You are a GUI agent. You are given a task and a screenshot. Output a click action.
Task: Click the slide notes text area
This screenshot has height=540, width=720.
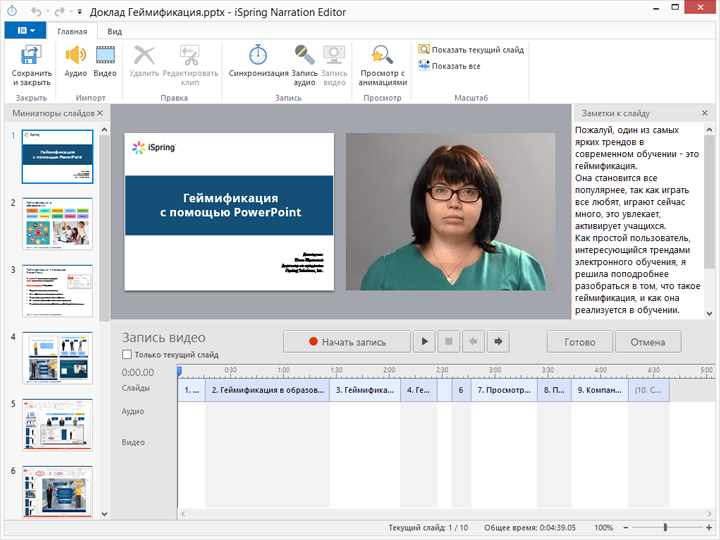(638, 220)
